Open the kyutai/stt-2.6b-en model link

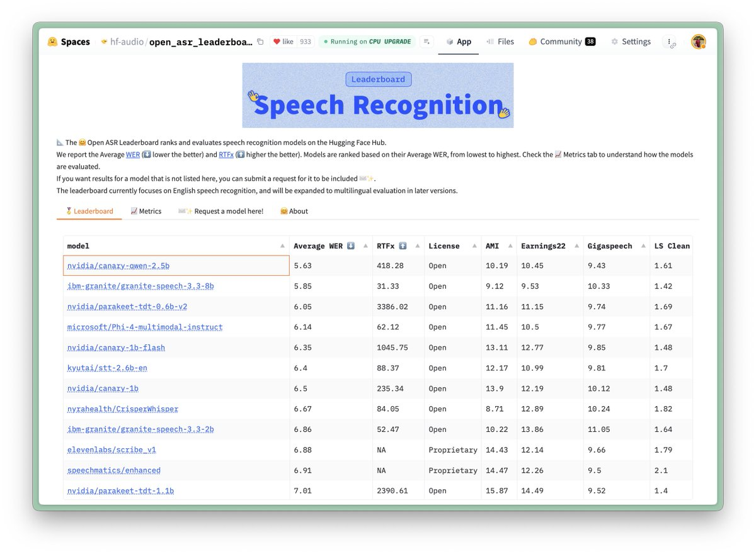click(x=107, y=368)
